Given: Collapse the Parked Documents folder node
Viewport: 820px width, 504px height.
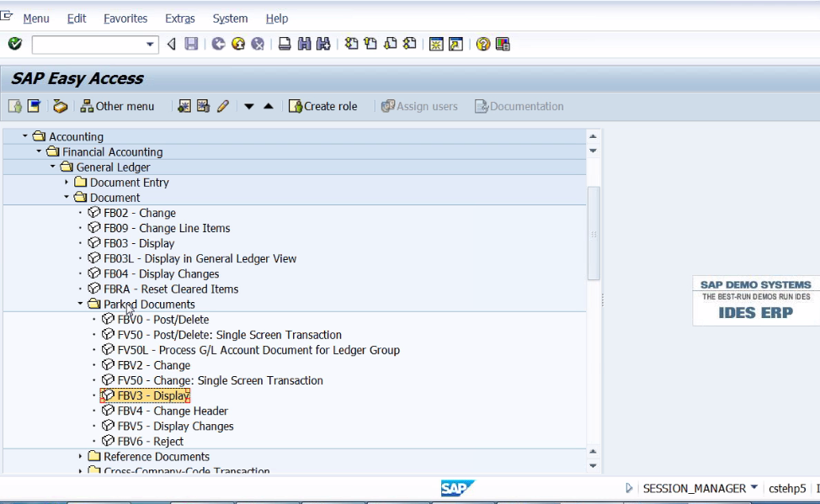Looking at the screenshot, I should coord(80,304).
